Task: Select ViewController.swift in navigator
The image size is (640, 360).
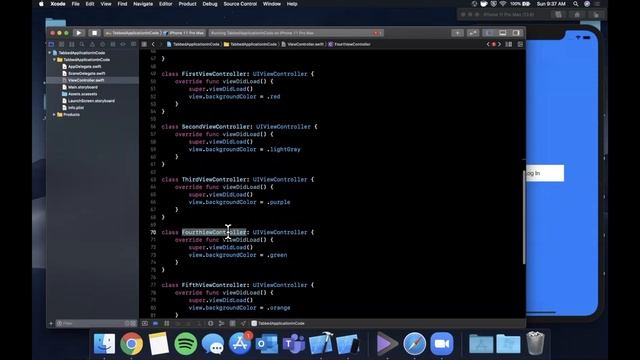Action: (x=86, y=80)
